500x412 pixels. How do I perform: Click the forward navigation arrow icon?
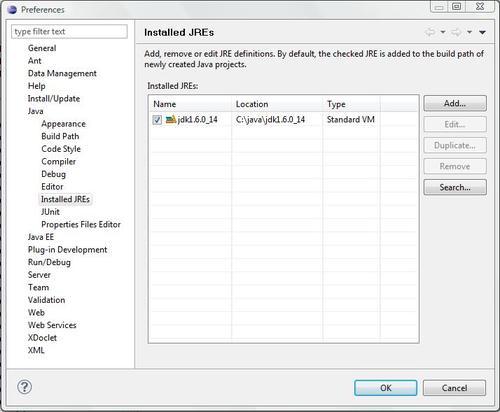pos(456,32)
